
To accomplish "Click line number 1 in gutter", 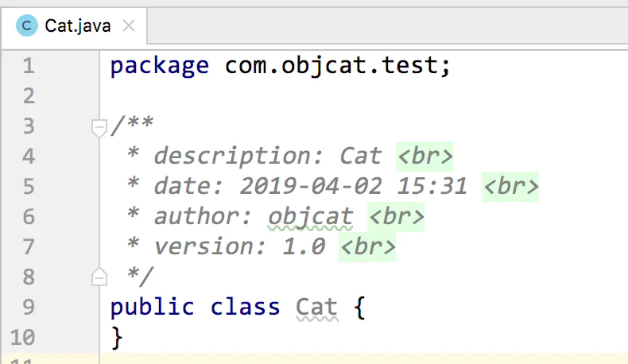I will click(29, 66).
